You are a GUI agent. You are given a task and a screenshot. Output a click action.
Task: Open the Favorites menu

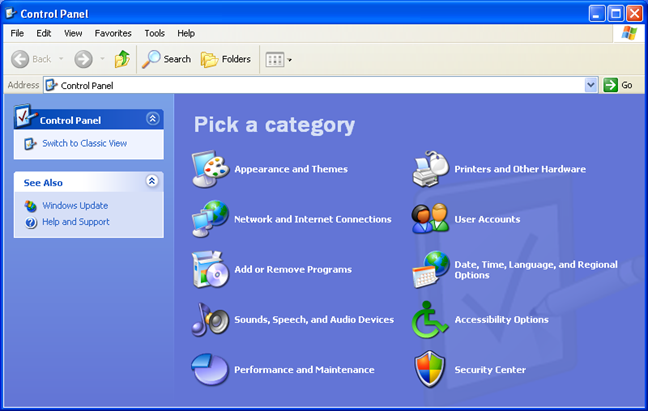113,33
